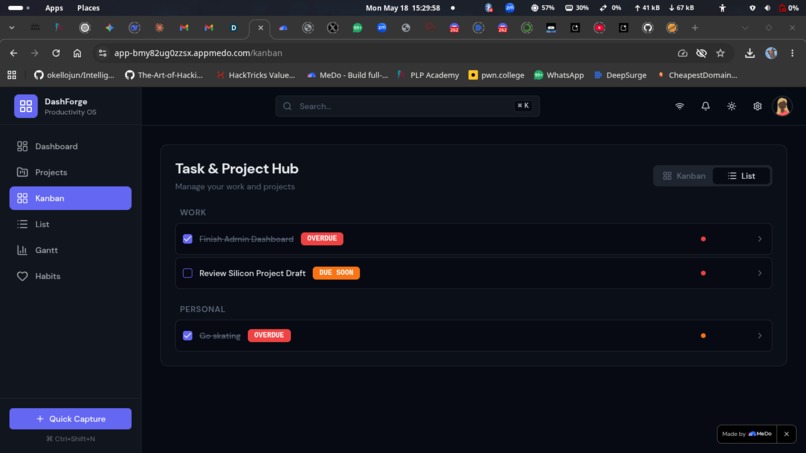Screen dimensions: 806x453
Task: Go back in browser history
Action: tap(13, 53)
